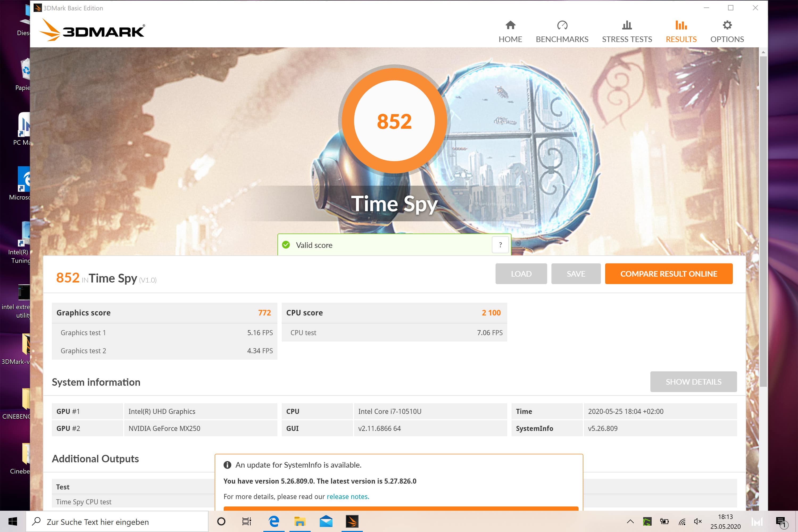This screenshot has height=532, width=798.
Task: Open the 3DMark desktop folder
Action: coord(16,350)
